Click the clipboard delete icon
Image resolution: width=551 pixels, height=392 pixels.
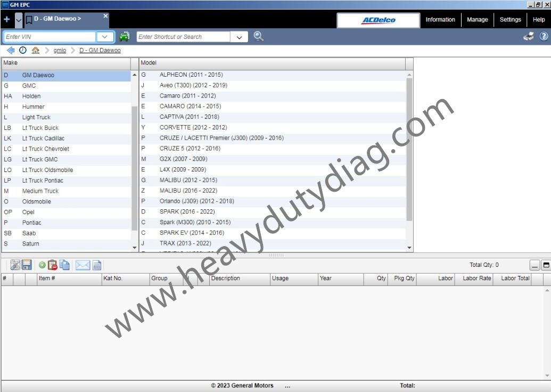pyautogui.click(x=52, y=265)
